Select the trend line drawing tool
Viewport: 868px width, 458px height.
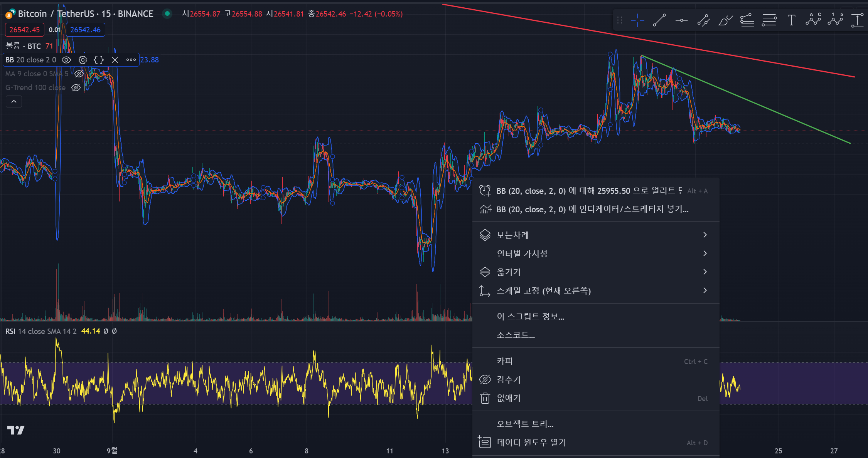point(659,20)
